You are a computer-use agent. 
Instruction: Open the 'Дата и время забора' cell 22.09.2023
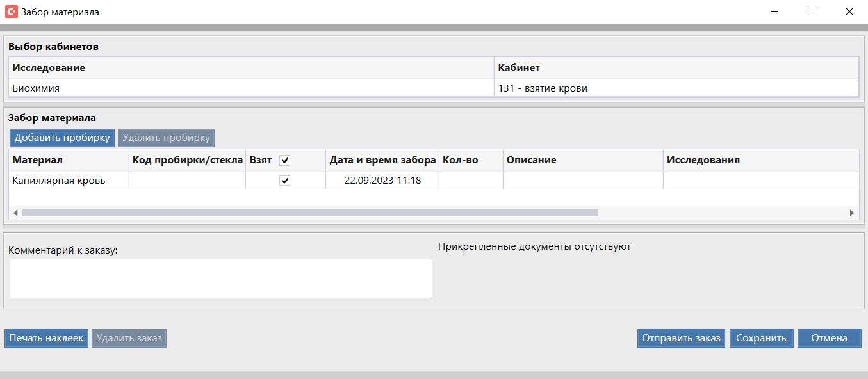point(382,181)
